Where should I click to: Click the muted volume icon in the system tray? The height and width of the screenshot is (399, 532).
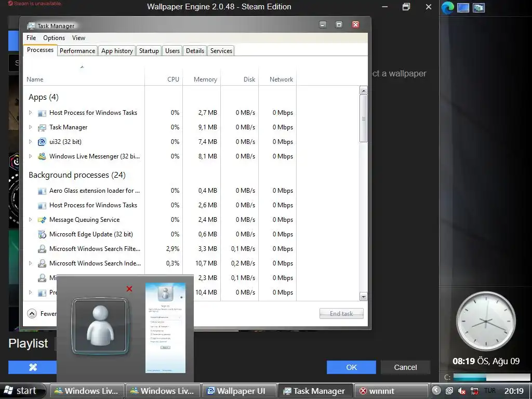point(461,391)
